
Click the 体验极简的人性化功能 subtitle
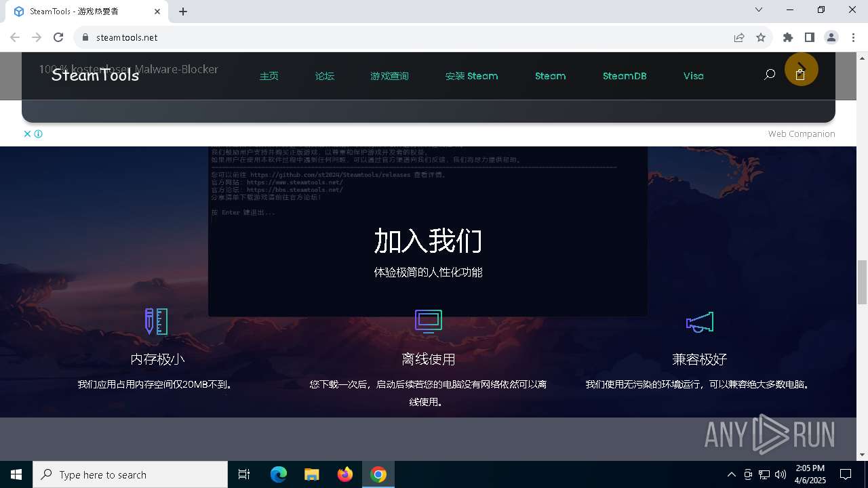(428, 272)
